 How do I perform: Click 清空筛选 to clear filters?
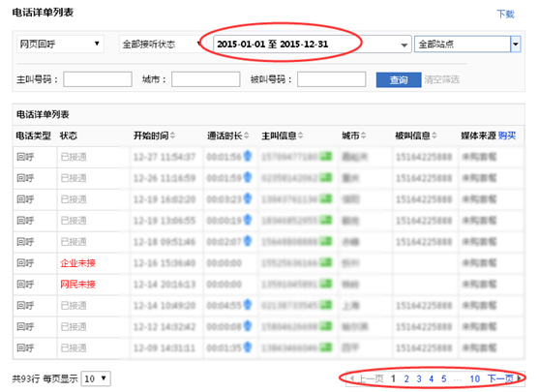pyautogui.click(x=441, y=79)
